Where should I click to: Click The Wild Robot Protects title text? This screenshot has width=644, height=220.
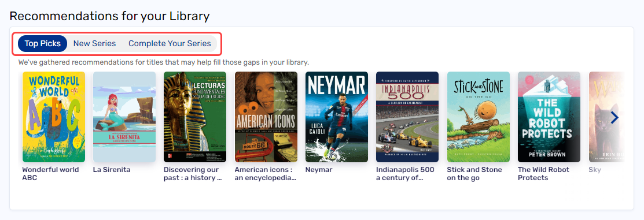(x=543, y=174)
